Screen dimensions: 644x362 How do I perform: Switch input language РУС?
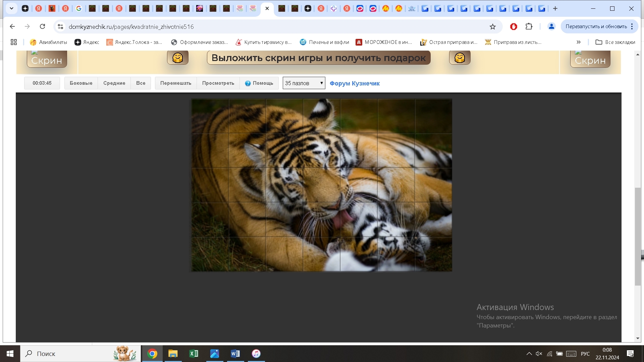585,354
